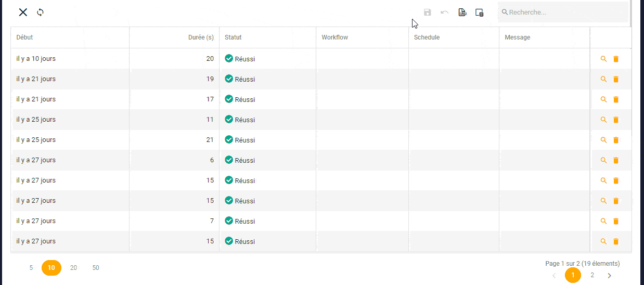Go to next page with chevron
Screen dimensions: 644x285
[x=610, y=275]
